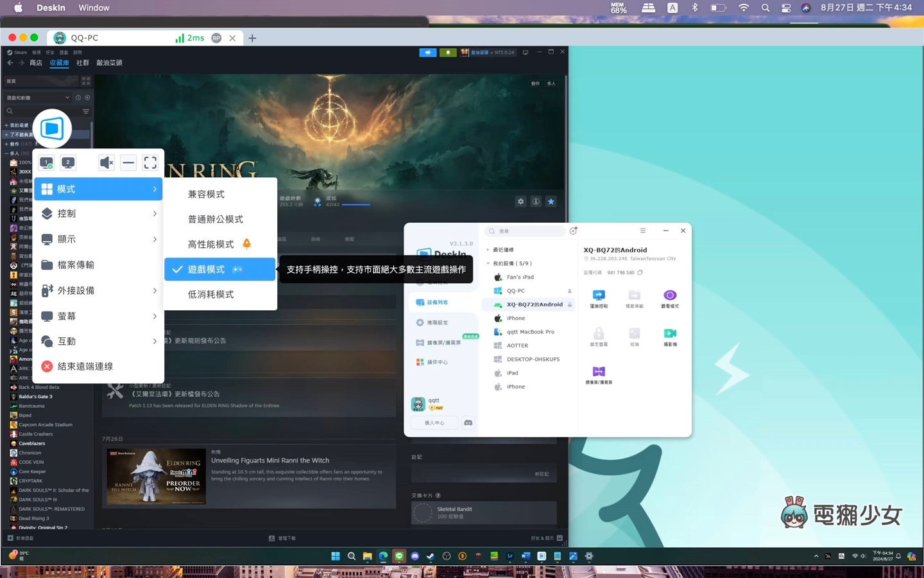This screenshot has height=578, width=924.
Task: Open a new DeskIn connection tab
Action: [252, 38]
